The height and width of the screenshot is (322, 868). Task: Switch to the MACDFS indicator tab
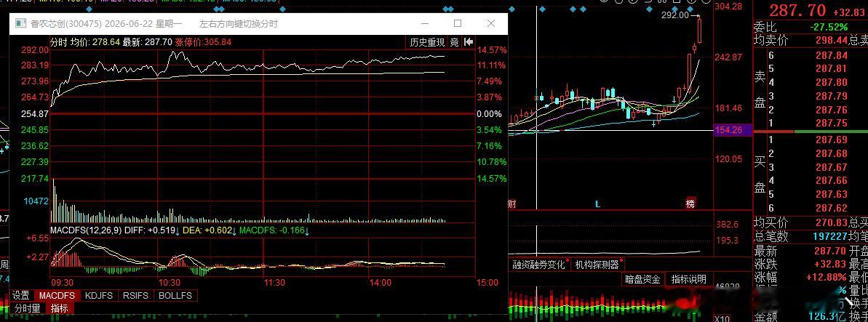tap(57, 295)
